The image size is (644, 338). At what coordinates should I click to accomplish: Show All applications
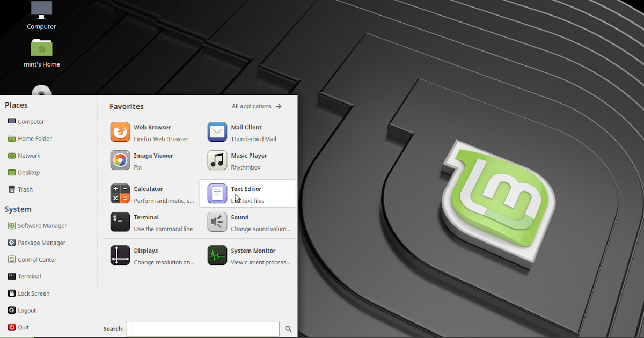[252, 106]
